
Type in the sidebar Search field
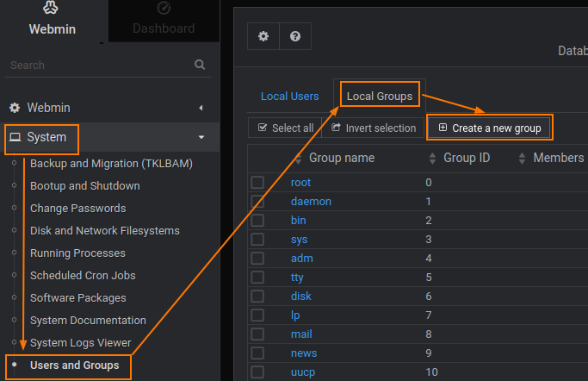[95, 65]
